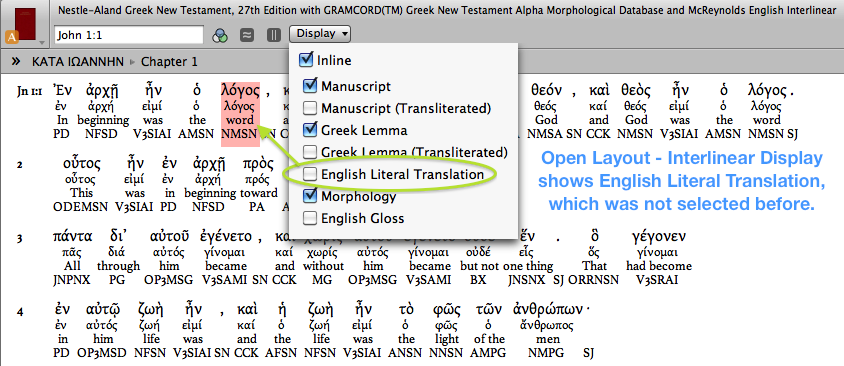Viewport: 844px width, 366px height.
Task: Click the gloss "All"
Action: (72, 266)
